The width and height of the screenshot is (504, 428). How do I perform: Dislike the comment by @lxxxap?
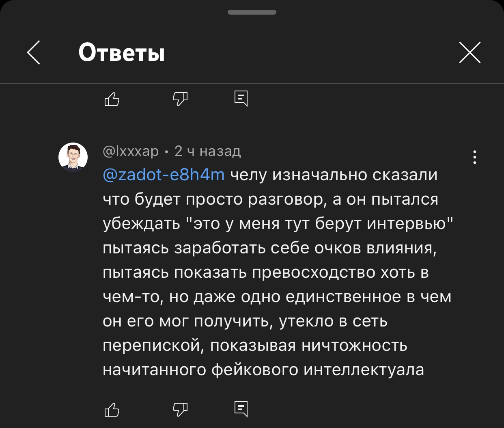[180, 409]
